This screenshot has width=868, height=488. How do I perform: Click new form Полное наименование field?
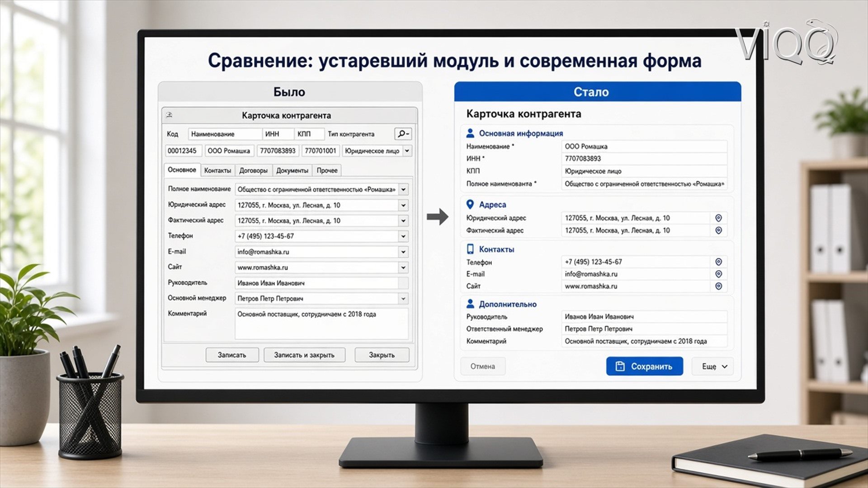644,183
